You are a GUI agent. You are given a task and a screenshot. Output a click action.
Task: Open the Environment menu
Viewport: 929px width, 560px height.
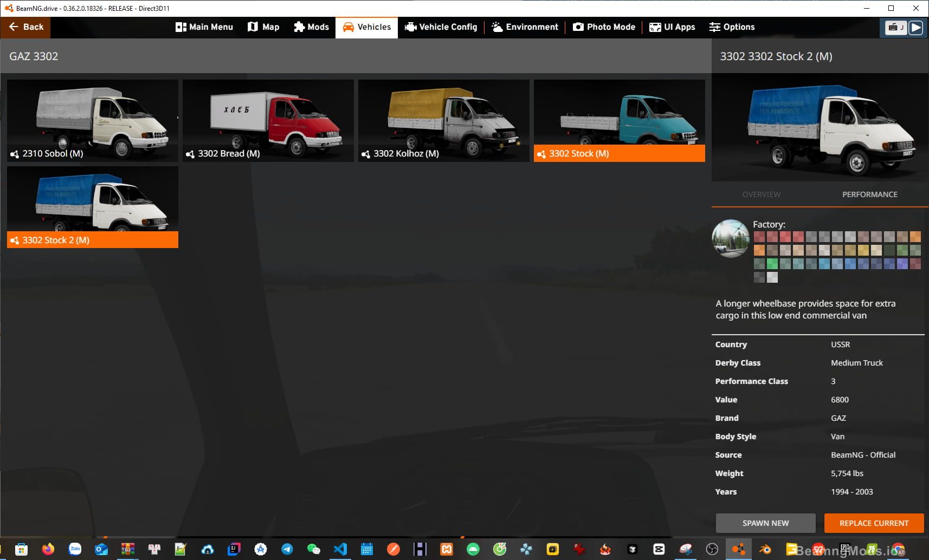tap(525, 27)
